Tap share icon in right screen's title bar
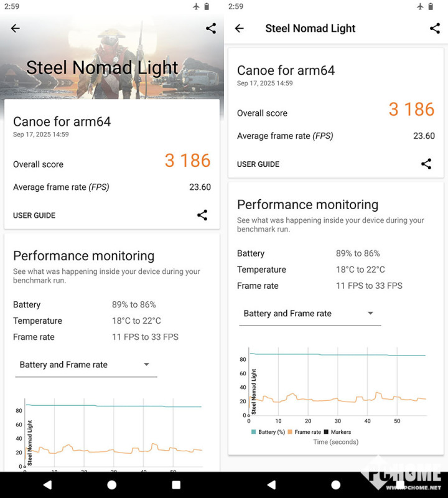This screenshot has width=448, height=498. (435, 28)
